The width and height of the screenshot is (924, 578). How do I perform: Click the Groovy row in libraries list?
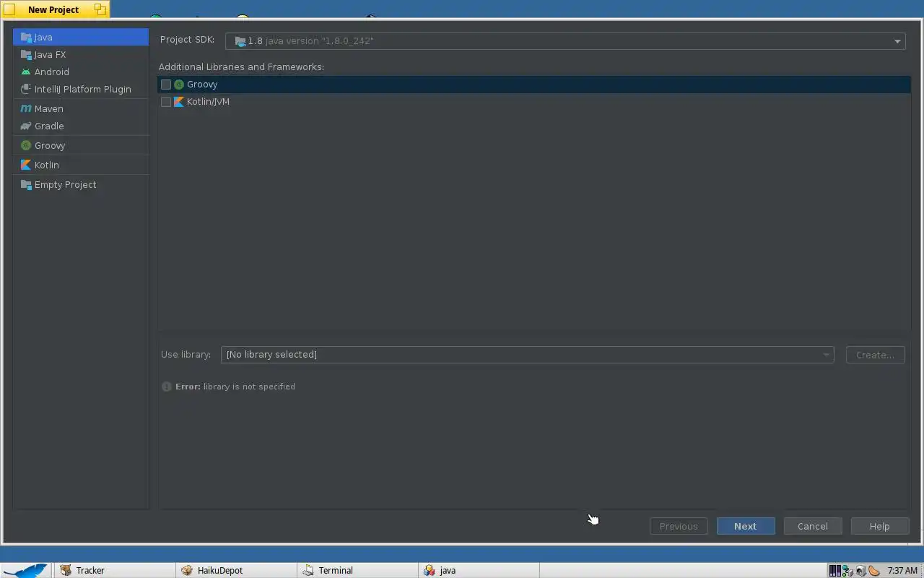[x=533, y=85]
